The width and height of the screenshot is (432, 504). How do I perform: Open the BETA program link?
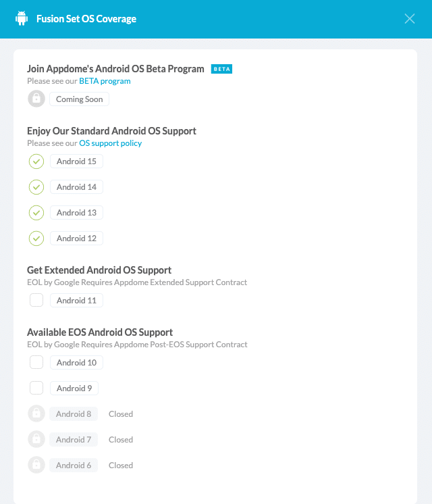coord(105,81)
